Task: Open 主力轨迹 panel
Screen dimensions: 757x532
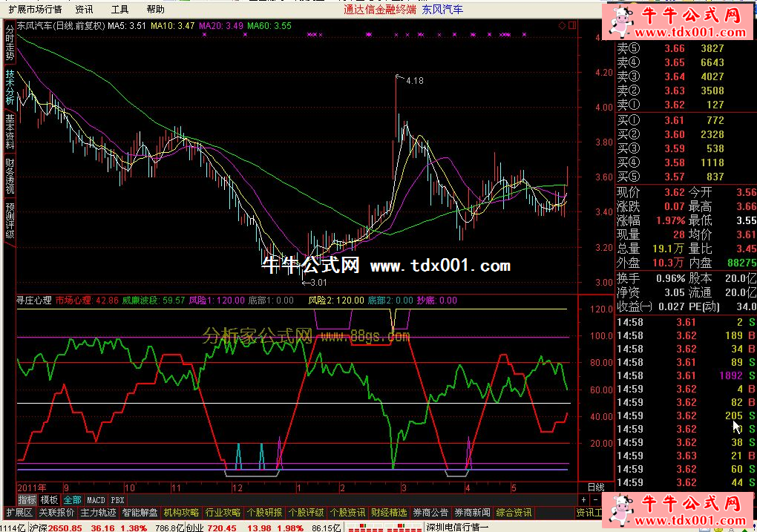Action: 98,512
